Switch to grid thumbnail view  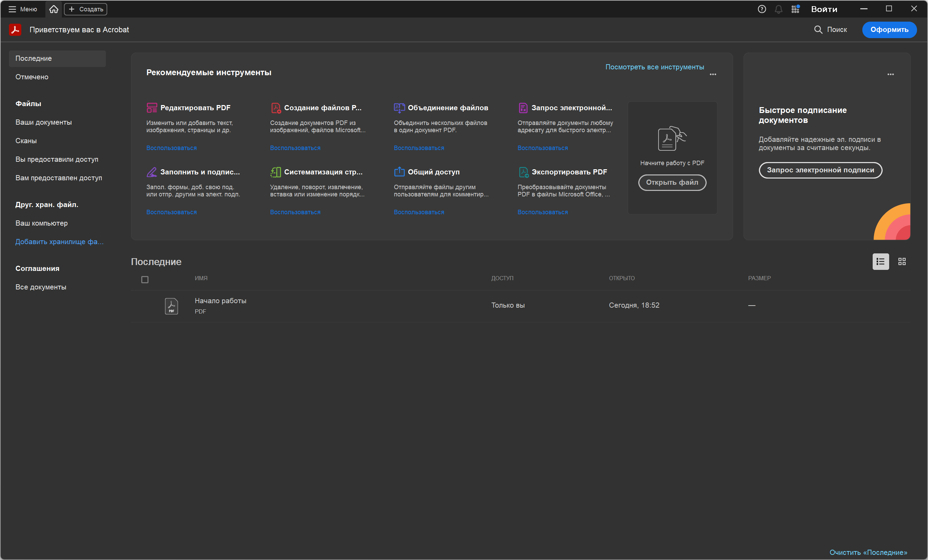point(902,262)
